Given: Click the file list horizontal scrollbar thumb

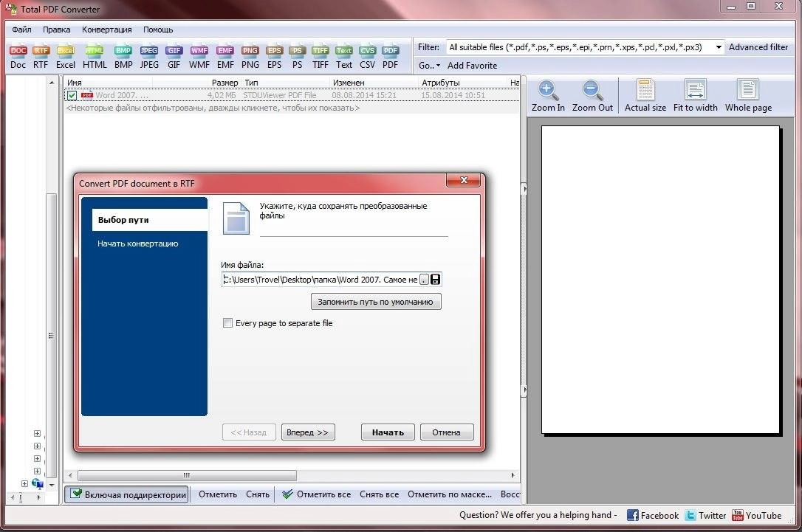Looking at the screenshot, I should [187, 475].
